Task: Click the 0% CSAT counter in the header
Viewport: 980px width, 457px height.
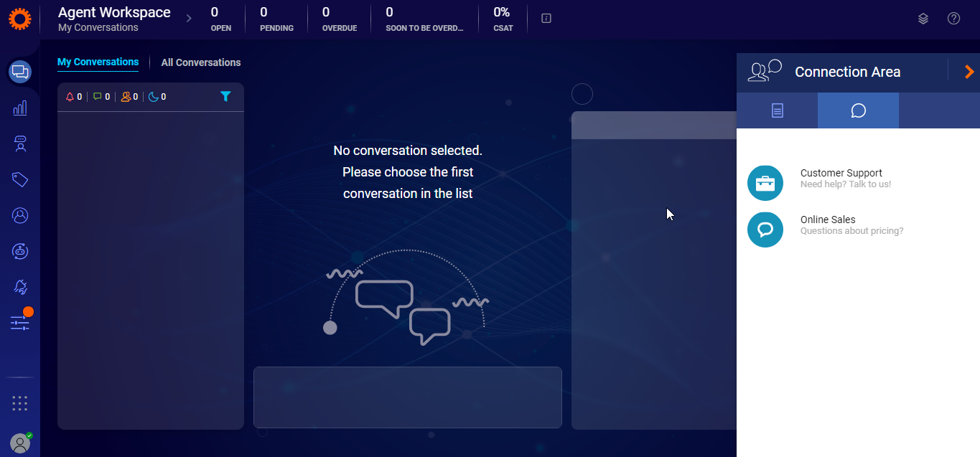Action: point(503,19)
